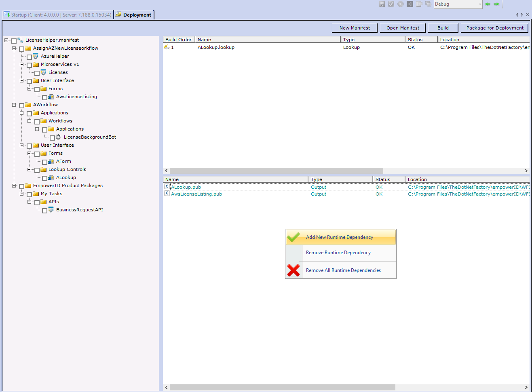Select the AzureHelper service icon
This screenshot has height=392, width=532.
[x=36, y=56]
